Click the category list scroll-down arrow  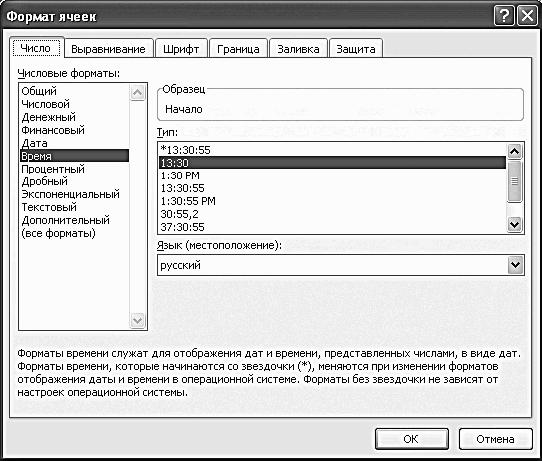click(x=138, y=320)
